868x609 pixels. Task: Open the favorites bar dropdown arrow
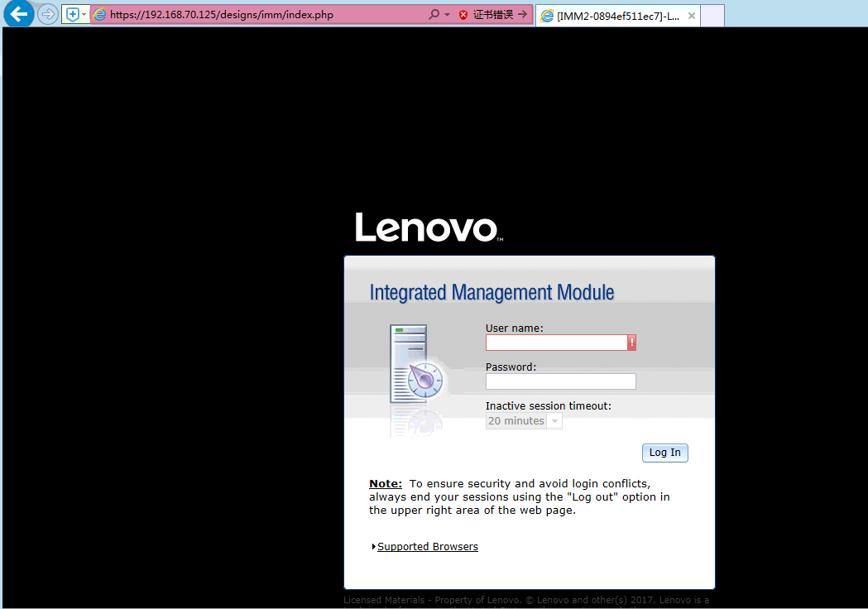(x=82, y=14)
